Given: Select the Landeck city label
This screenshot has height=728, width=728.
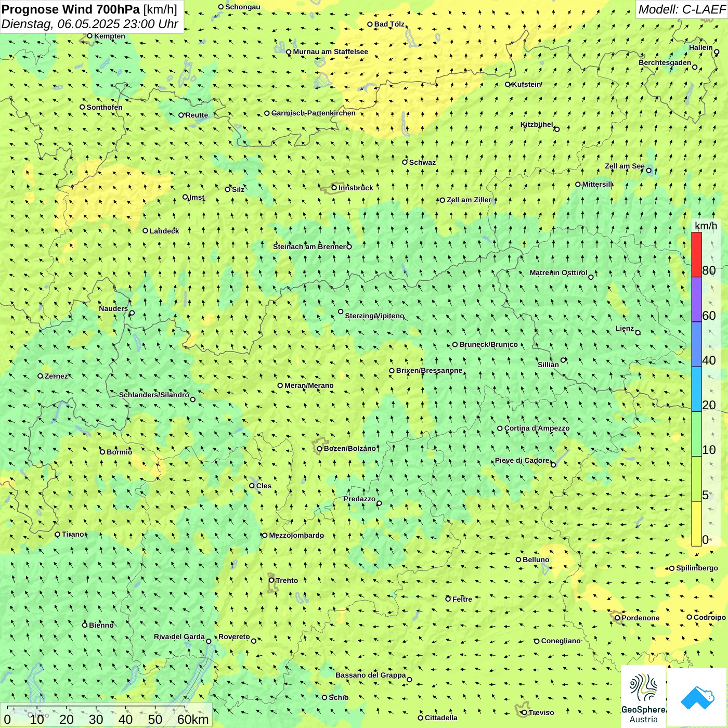Looking at the screenshot, I should click(164, 231).
